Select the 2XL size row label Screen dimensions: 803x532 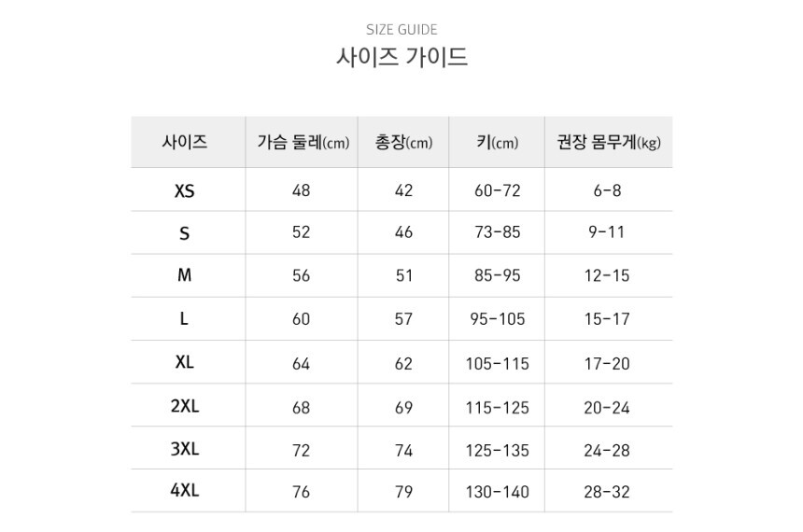click(x=185, y=406)
